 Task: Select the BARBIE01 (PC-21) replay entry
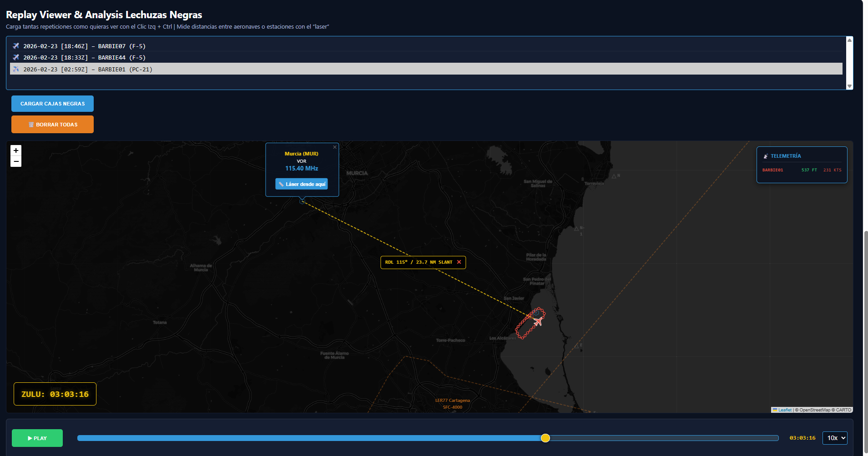click(x=88, y=70)
